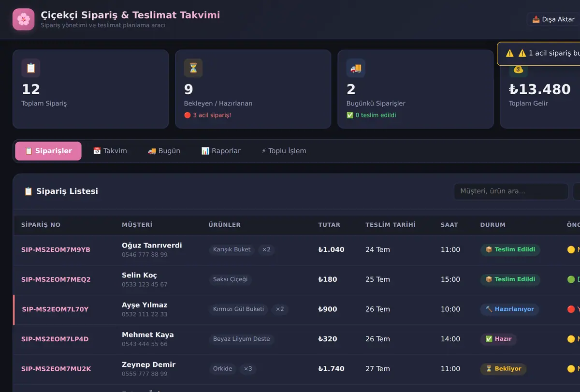Screen dimensions: 580x392
Task: Go to the Raporlar tab
Action: (x=221, y=151)
